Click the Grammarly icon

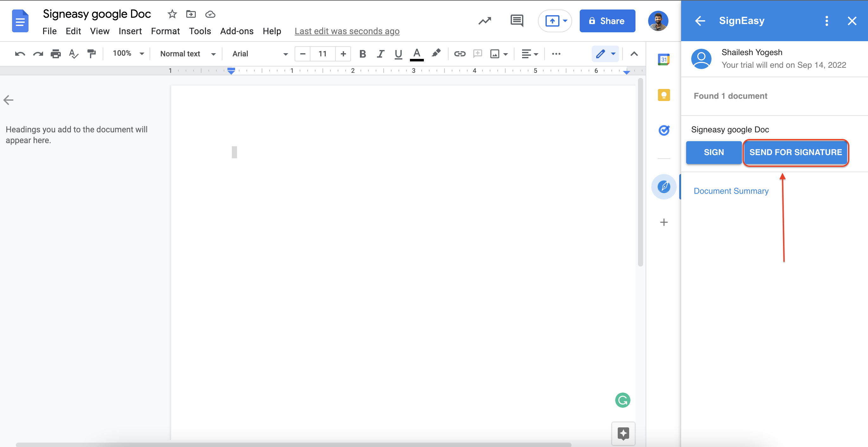tap(622, 400)
